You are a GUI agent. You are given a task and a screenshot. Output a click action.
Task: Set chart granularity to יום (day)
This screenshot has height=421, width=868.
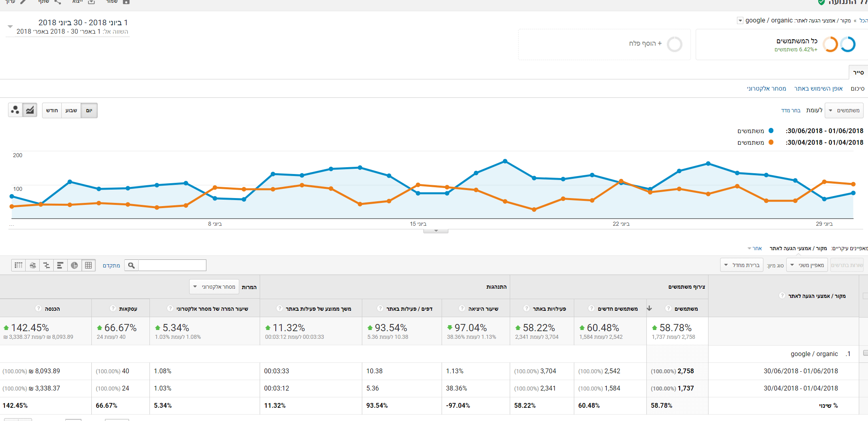tap(89, 110)
